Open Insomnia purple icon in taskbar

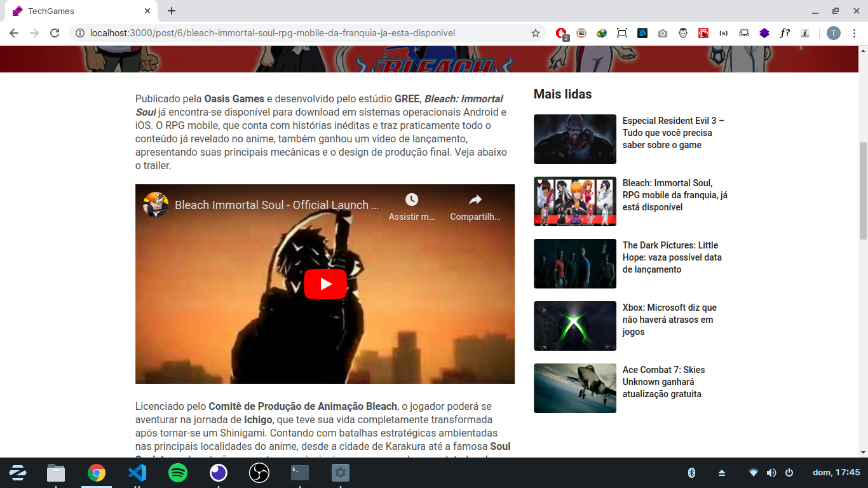click(x=219, y=473)
